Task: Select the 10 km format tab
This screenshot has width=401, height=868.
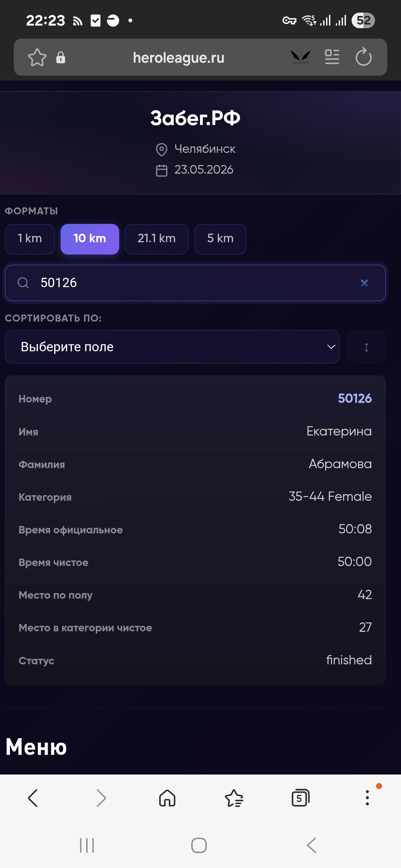Action: tap(90, 239)
